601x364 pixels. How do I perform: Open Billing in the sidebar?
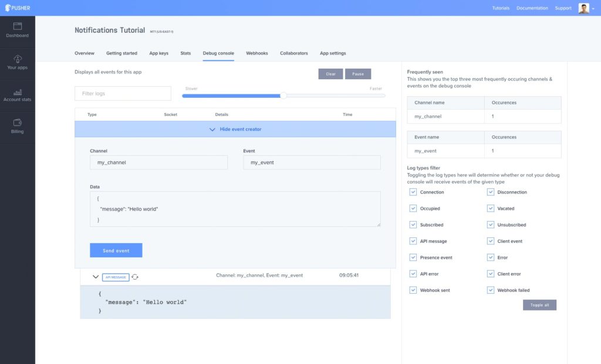point(17,127)
